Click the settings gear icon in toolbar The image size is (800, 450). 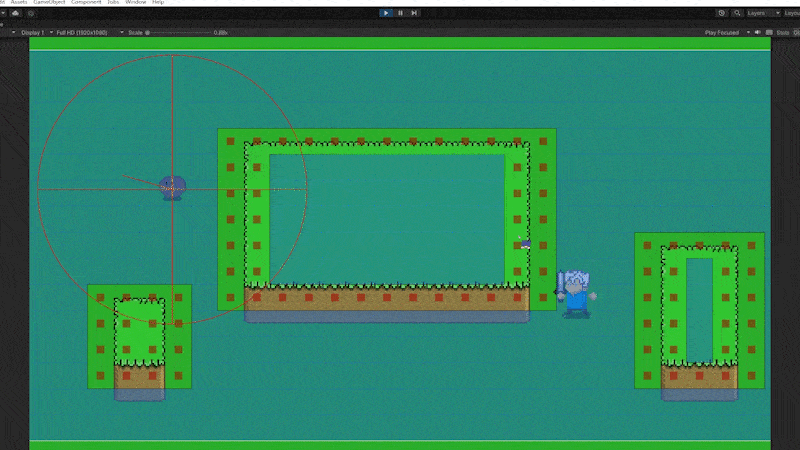click(x=31, y=13)
